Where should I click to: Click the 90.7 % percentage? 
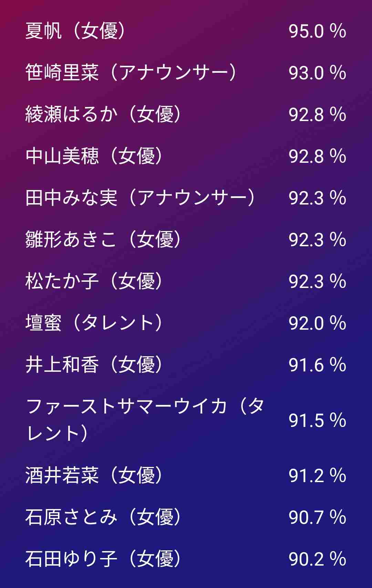[317, 517]
